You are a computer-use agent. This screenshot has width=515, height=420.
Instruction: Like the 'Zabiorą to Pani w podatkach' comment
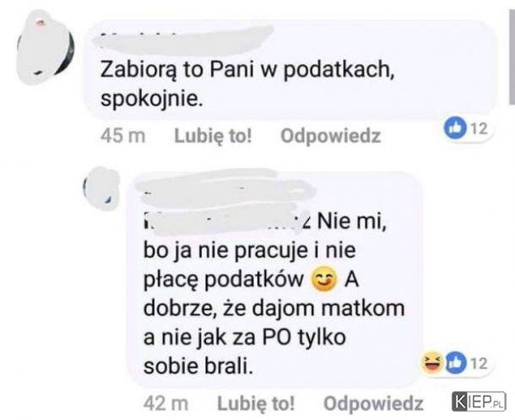click(213, 136)
